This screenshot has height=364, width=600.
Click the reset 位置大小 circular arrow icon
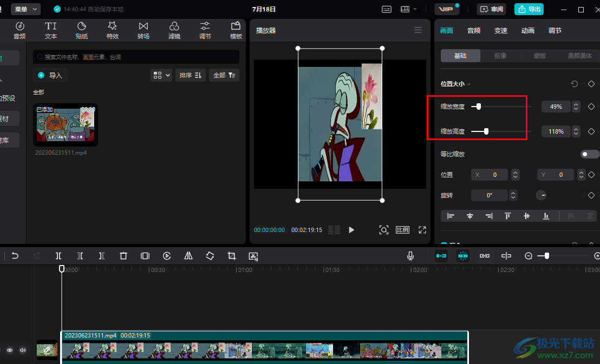click(x=575, y=84)
